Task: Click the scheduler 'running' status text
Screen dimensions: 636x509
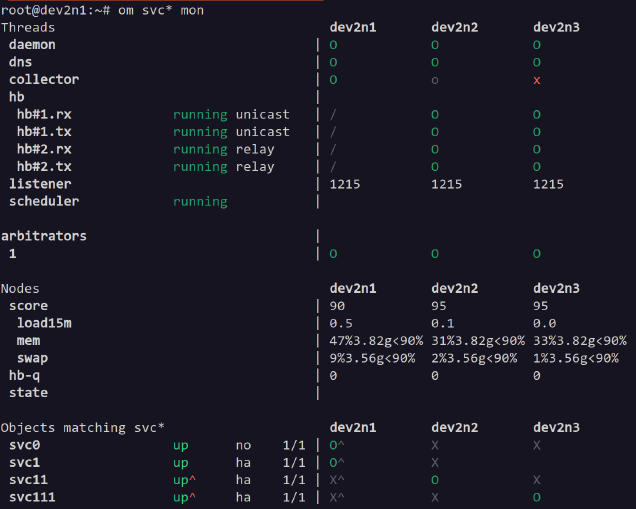Action: pyautogui.click(x=200, y=202)
